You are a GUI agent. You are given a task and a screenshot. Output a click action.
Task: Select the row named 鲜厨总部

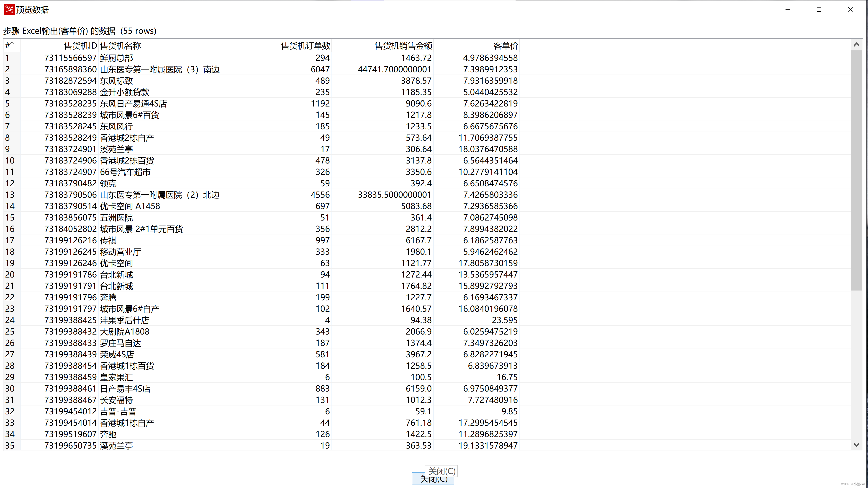(x=117, y=58)
